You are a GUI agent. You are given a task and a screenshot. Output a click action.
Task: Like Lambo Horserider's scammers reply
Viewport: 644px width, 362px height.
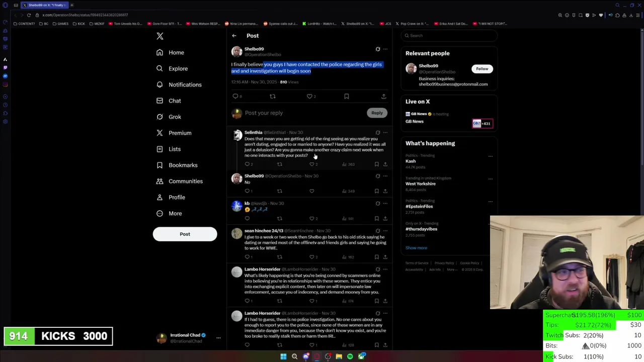coord(312,301)
